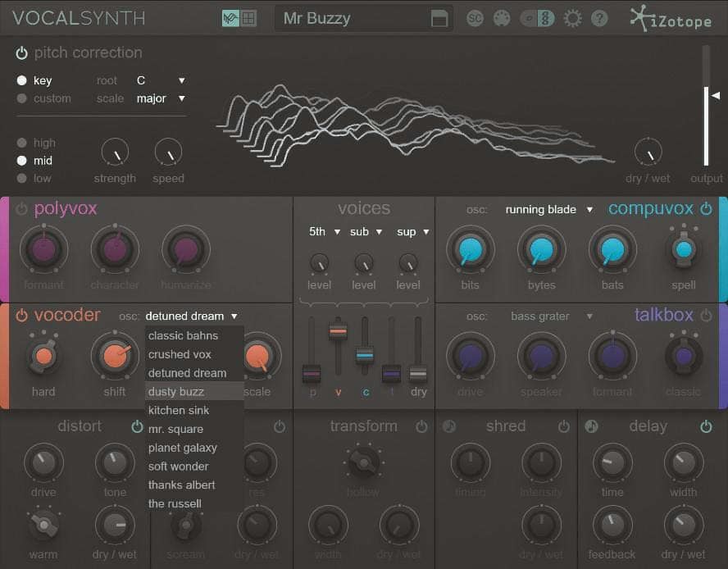This screenshot has height=569, width=728.
Task: Switch to the waveform visualization view
Action: click(230, 19)
